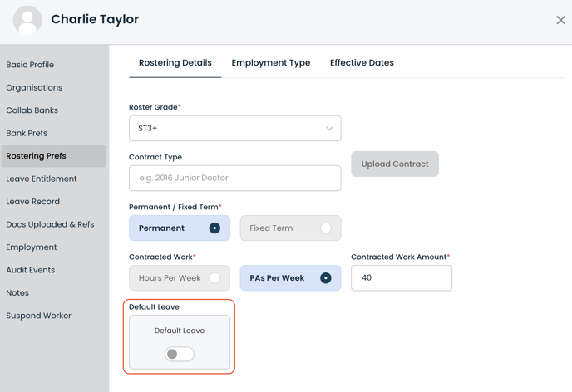Click the Upload Contract button

click(x=395, y=164)
